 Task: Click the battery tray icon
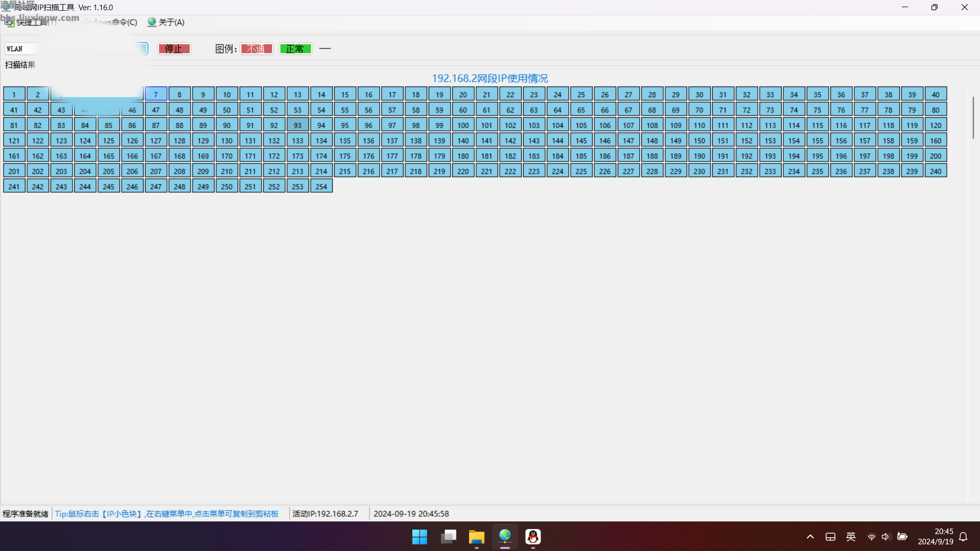pos(902,537)
